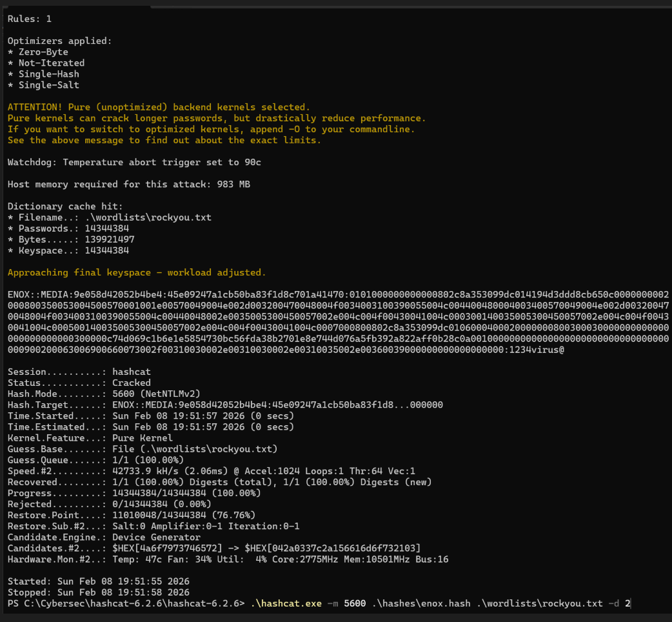This screenshot has height=622, width=672.
Task: Click the '* Single-Salt' optimizer line
Action: tap(43, 85)
